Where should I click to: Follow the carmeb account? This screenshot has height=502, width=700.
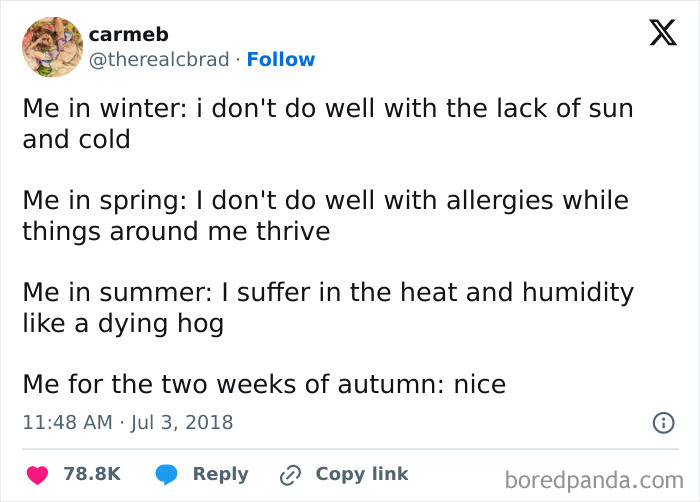click(281, 60)
